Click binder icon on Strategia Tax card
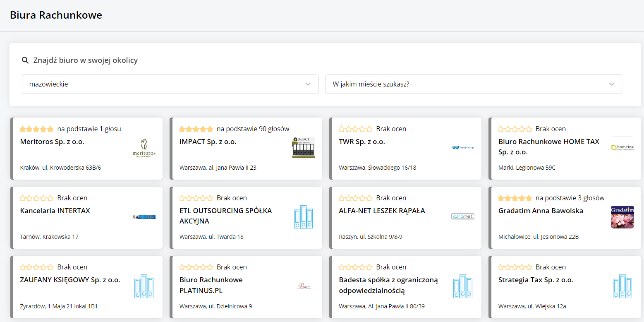 tap(622, 286)
